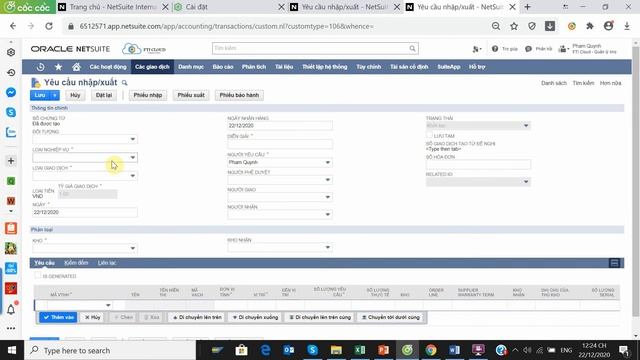The image size is (640, 360).
Task: Click subtab layout toggle icon on Yêu cầu bar
Action: point(614,263)
